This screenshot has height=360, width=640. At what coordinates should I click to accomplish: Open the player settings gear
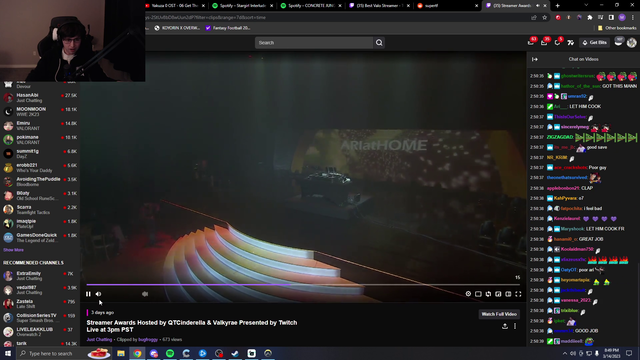(468, 294)
